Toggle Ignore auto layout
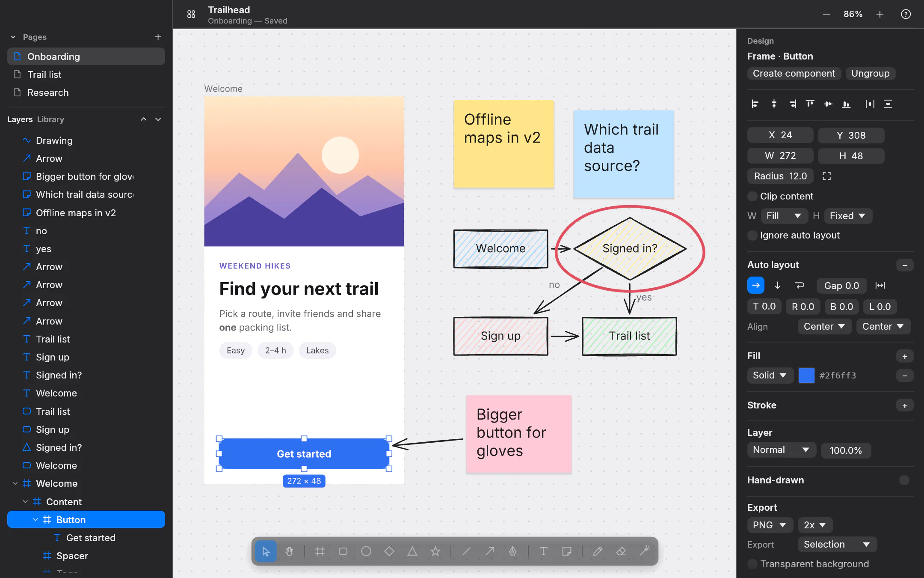 752,235
